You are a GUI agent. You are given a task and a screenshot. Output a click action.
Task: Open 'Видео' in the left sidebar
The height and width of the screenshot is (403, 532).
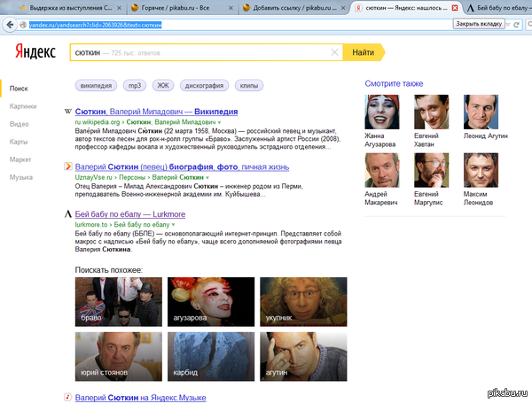[x=19, y=124]
